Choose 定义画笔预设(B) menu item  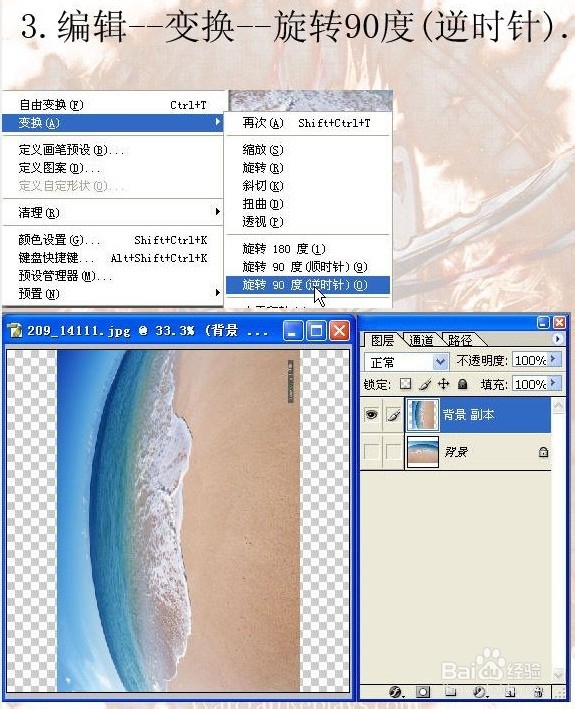(113, 150)
